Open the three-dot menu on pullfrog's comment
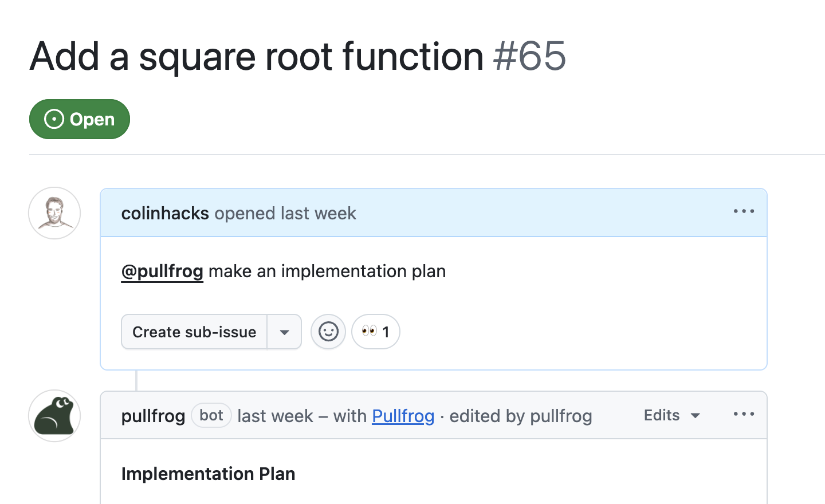This screenshot has height=504, width=825. coord(744,414)
